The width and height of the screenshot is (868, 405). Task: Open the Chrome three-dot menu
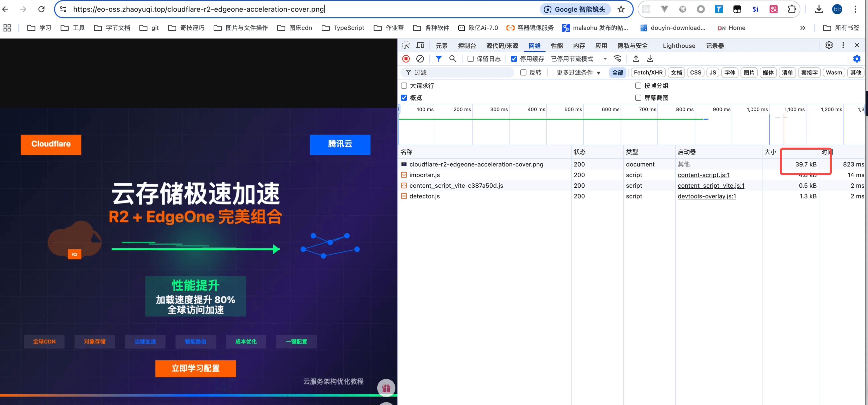(x=855, y=9)
